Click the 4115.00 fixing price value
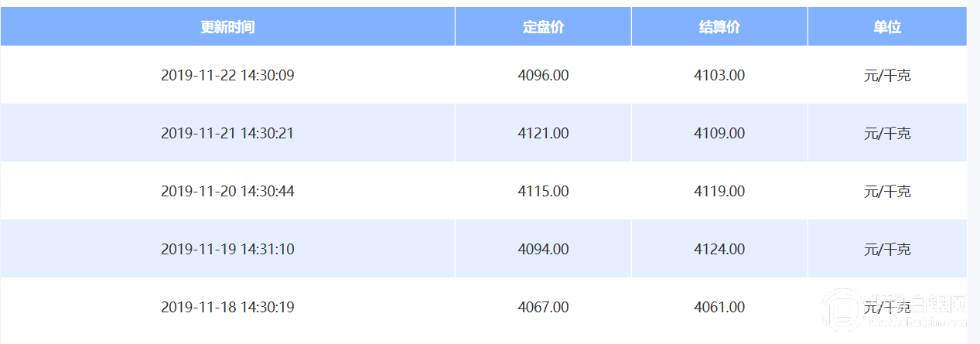 543,192
